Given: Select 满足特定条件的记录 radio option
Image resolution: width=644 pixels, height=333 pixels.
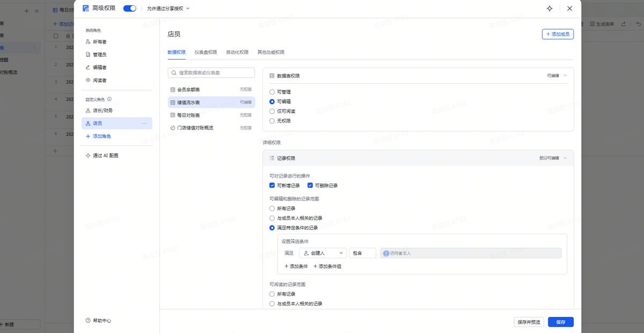Looking at the screenshot, I should click(x=272, y=228).
